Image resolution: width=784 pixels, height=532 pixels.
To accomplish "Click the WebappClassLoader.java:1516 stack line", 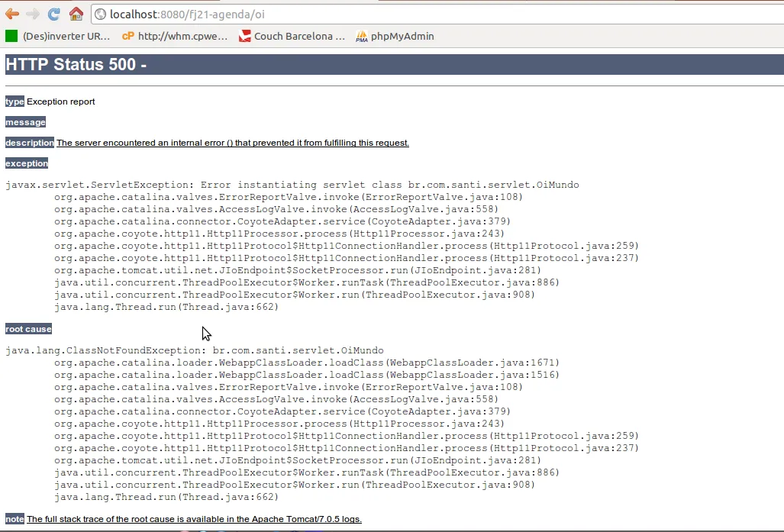I will 306,375.
